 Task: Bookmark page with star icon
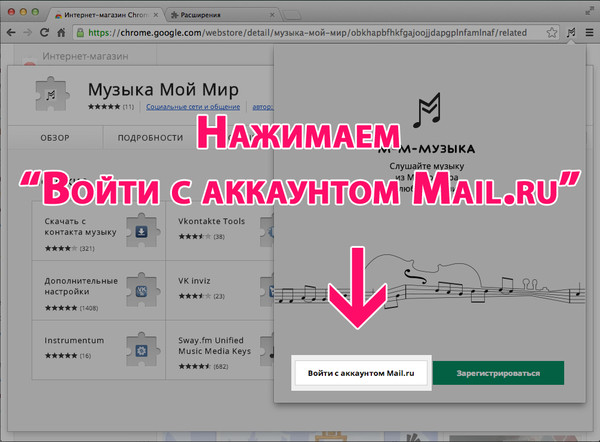tap(551, 33)
